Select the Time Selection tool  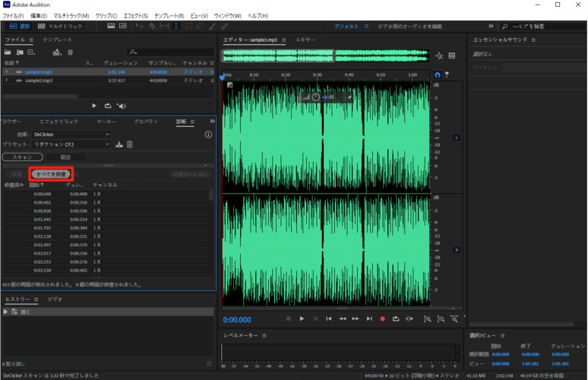click(177, 26)
